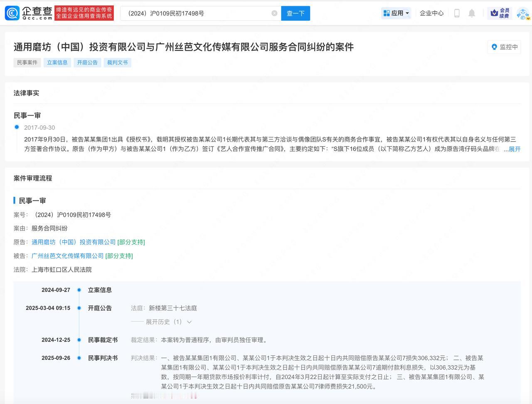The width and height of the screenshot is (532, 404).
Task: Go to 企业中心
Action: coord(431,13)
